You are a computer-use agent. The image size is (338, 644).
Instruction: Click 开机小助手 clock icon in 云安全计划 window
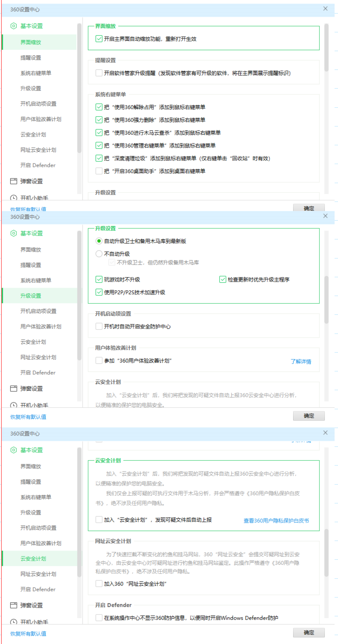[x=13, y=622]
